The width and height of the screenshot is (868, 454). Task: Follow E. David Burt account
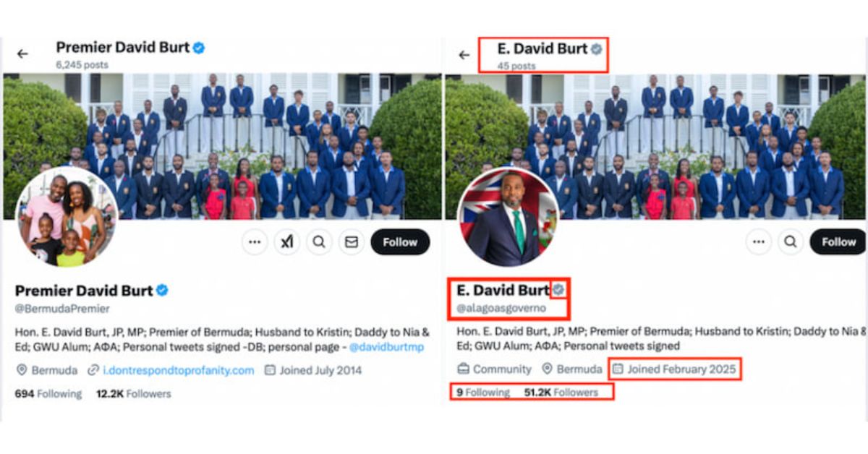tap(838, 241)
